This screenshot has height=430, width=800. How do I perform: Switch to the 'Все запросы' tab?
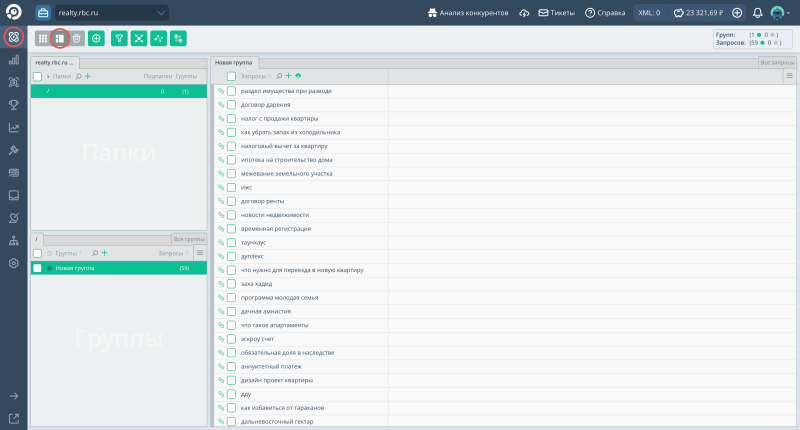point(777,62)
